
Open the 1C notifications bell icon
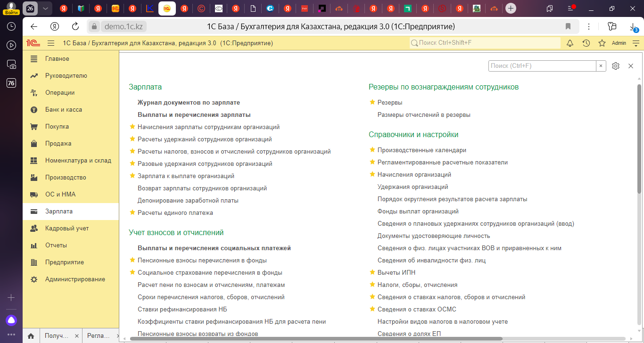(x=570, y=43)
